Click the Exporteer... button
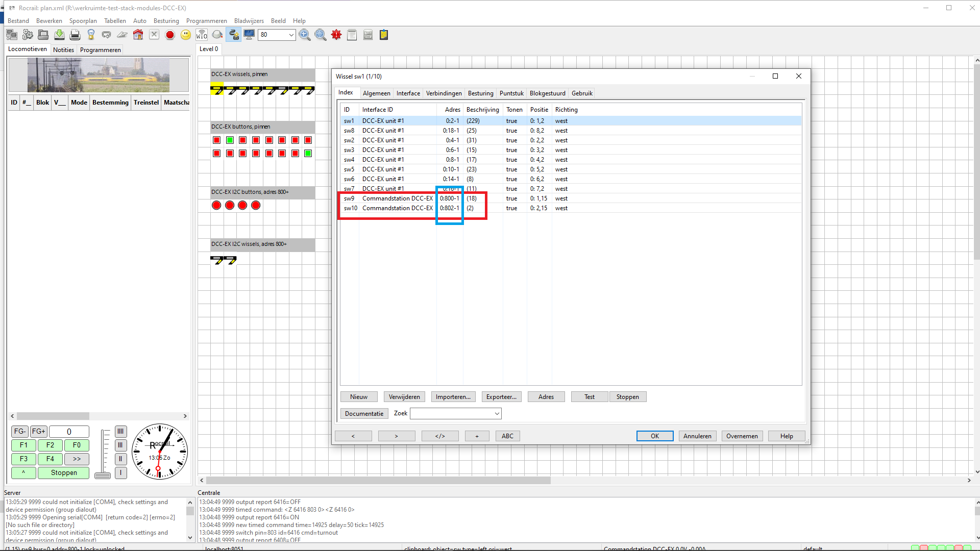 (501, 397)
